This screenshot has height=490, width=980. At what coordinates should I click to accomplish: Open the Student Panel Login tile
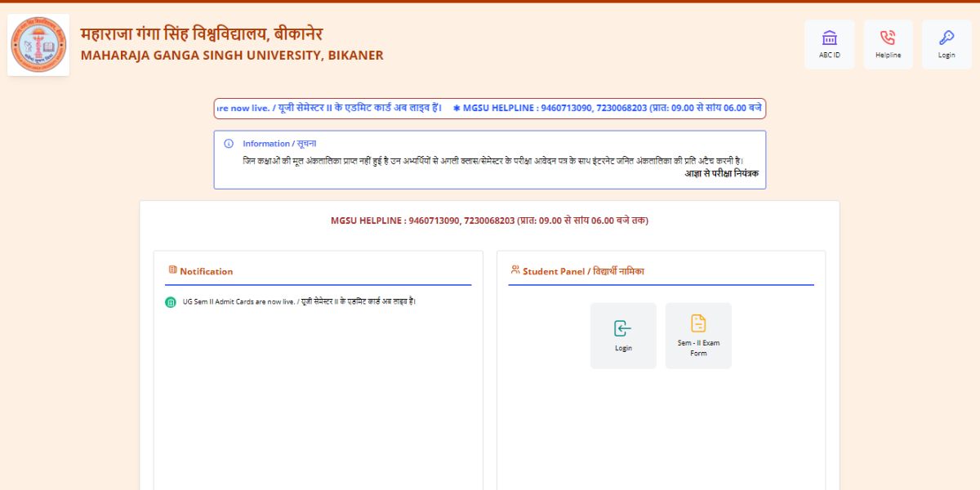623,336
